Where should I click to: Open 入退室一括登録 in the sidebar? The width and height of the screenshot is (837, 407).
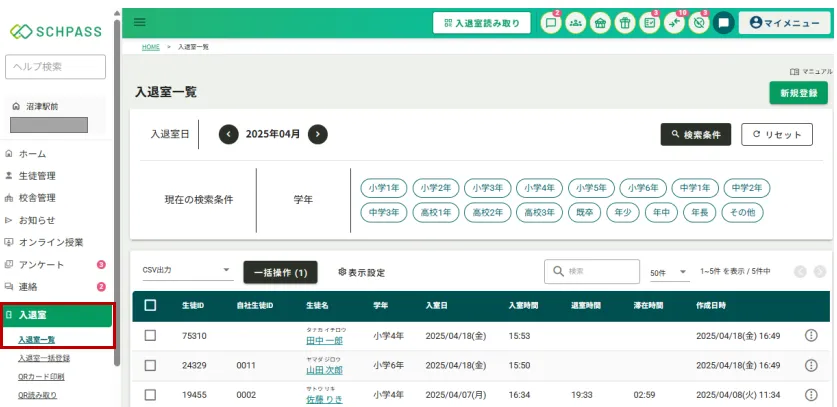coord(44,358)
